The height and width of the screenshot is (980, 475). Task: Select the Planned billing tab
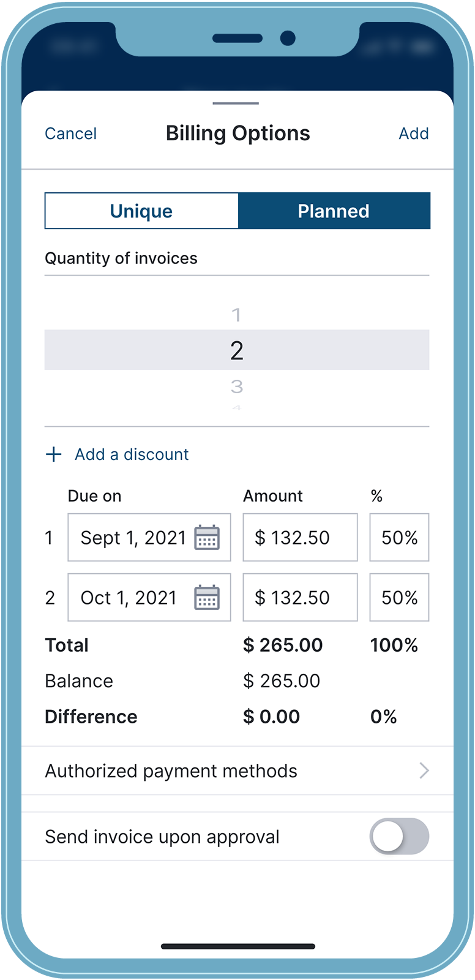[x=334, y=211]
